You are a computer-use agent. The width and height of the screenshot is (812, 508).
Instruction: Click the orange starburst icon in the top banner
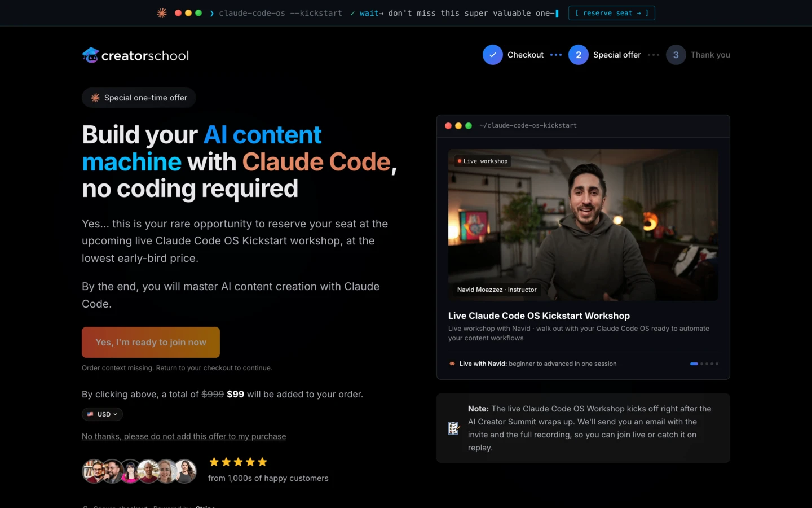(162, 13)
